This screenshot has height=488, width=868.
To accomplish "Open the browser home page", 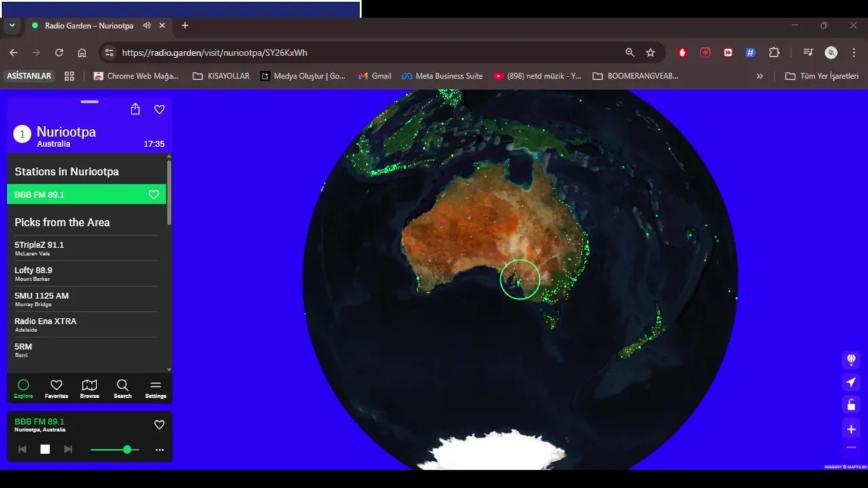I will click(82, 52).
